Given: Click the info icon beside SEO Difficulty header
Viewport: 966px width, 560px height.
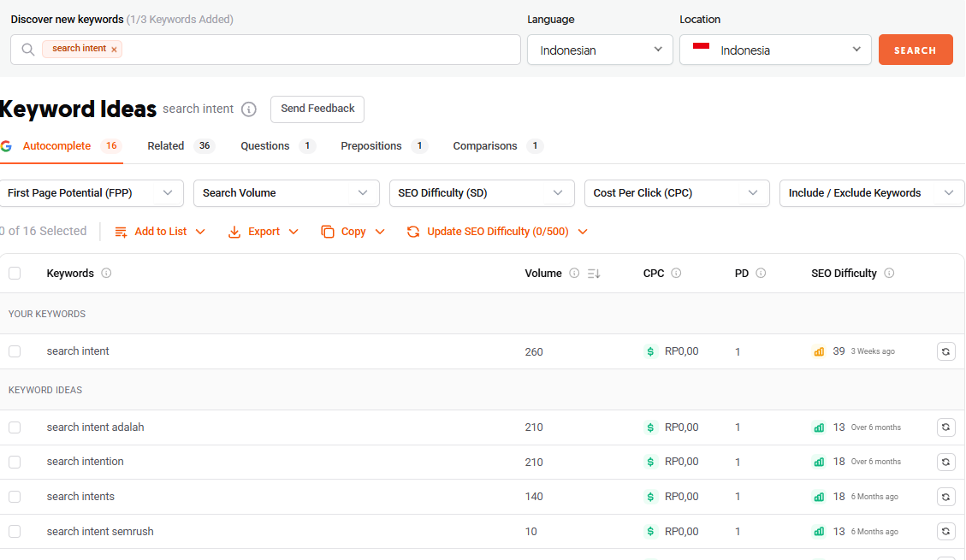Looking at the screenshot, I should [x=889, y=274].
